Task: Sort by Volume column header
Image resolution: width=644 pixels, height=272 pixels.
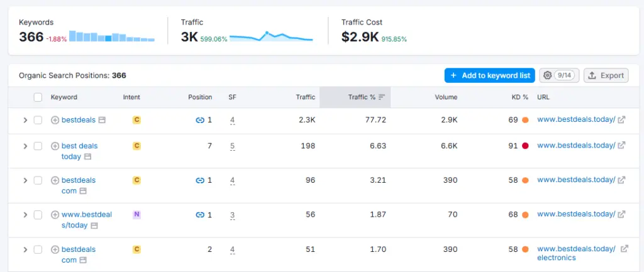Action: 446,97
